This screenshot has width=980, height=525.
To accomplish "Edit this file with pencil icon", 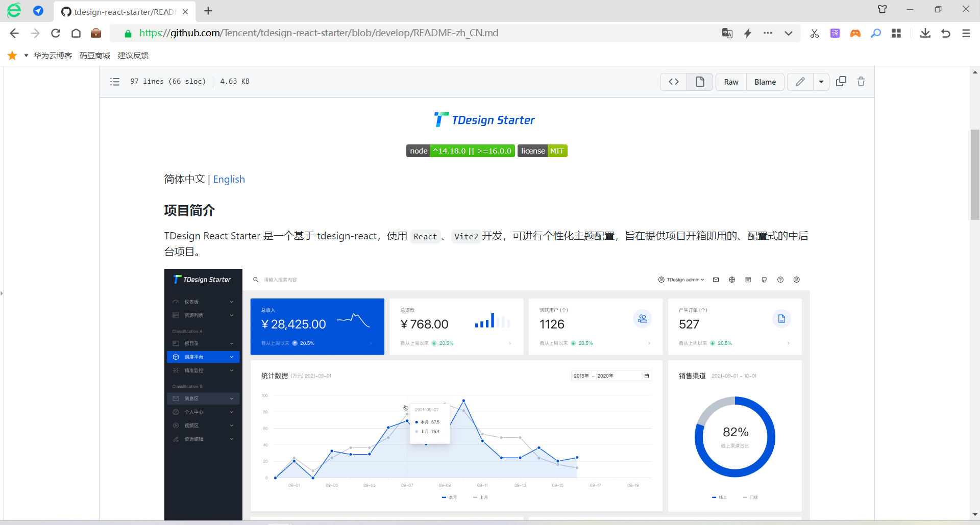I will [x=800, y=82].
